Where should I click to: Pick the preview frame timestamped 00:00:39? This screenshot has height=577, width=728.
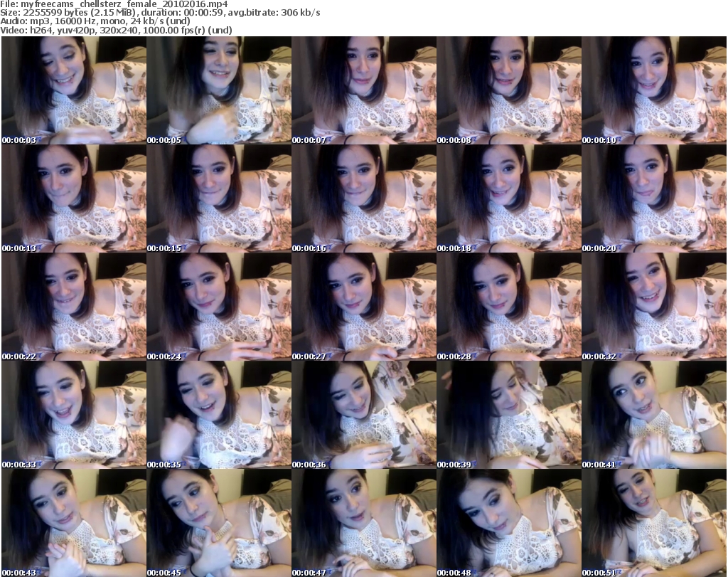[509, 415]
